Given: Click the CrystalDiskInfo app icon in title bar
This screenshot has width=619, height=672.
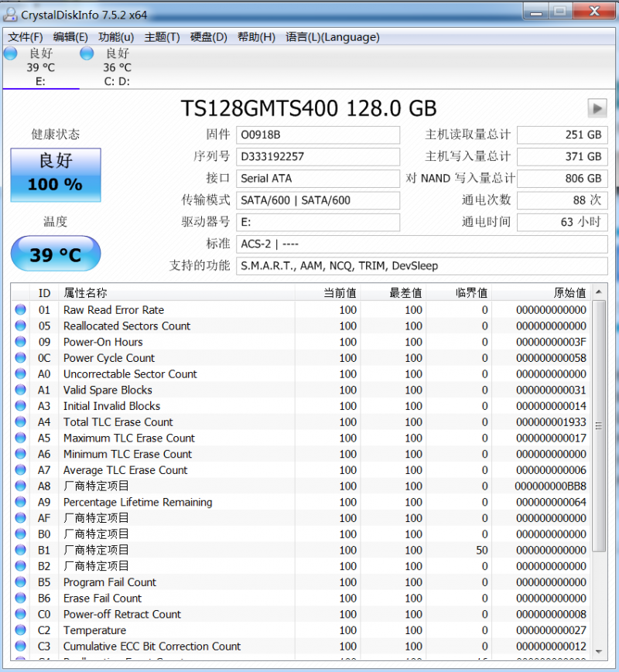Looking at the screenshot, I should (10, 14).
